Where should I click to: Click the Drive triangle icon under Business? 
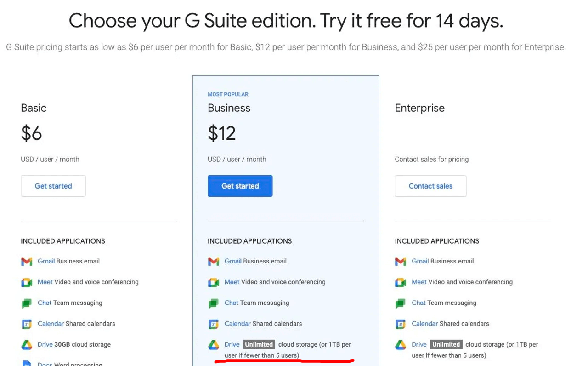[214, 345]
